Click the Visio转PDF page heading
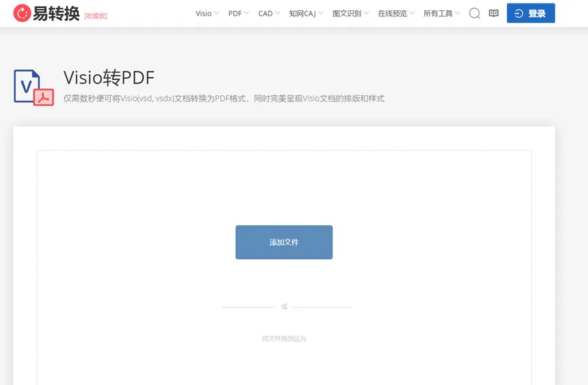 109,78
